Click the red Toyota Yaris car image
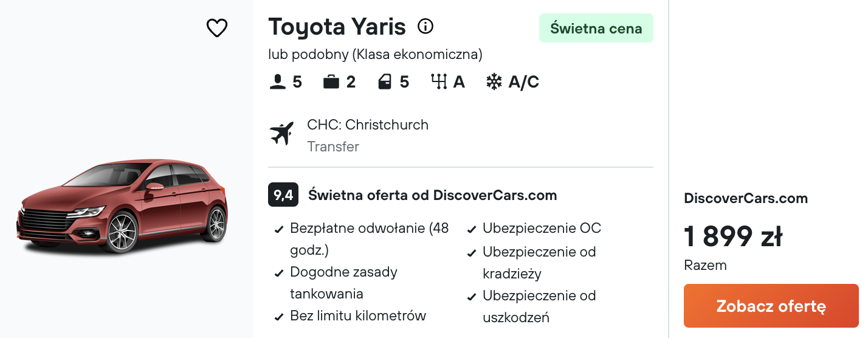The height and width of the screenshot is (338, 868). [x=122, y=206]
